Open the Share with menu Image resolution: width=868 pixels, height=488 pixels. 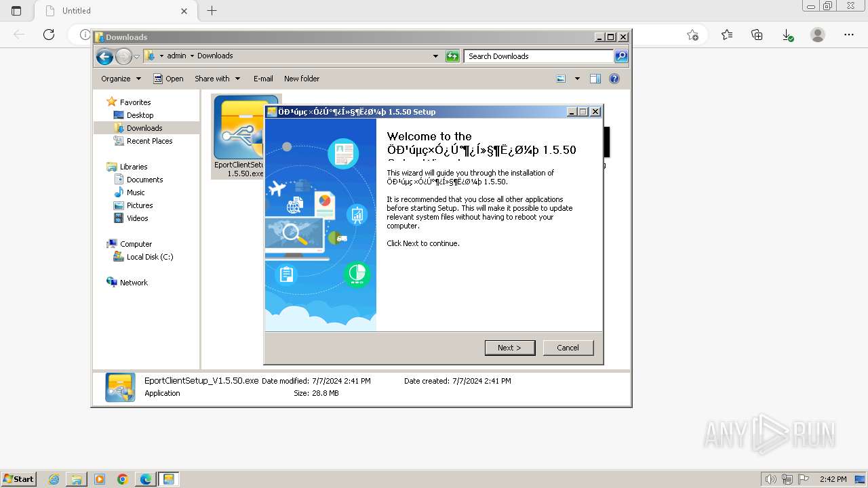pyautogui.click(x=217, y=79)
